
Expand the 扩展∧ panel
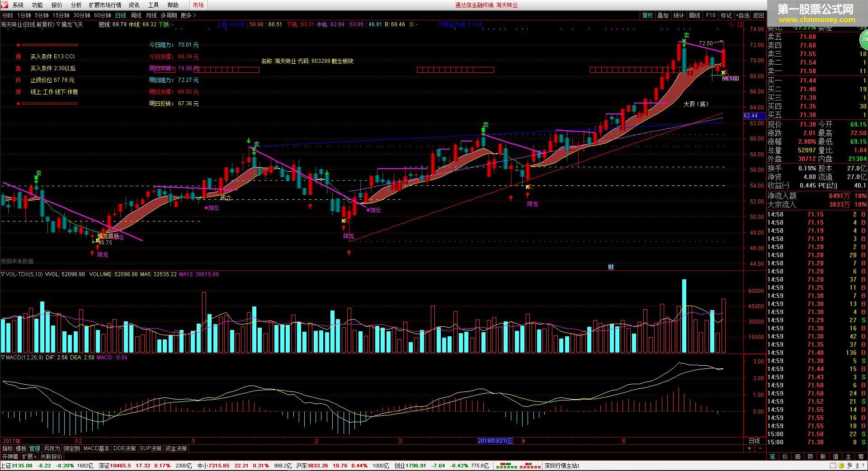[x=29, y=457]
